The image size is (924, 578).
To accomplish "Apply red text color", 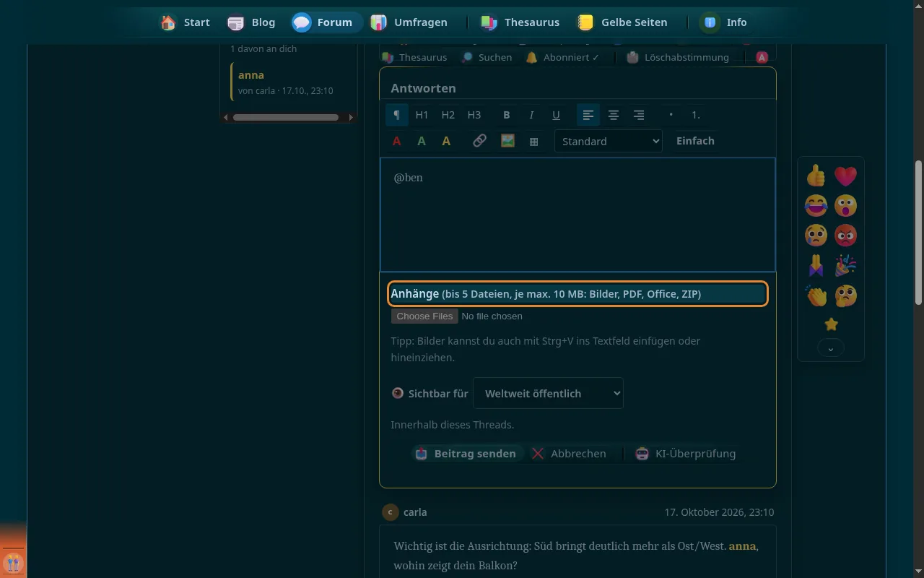I will [x=396, y=141].
